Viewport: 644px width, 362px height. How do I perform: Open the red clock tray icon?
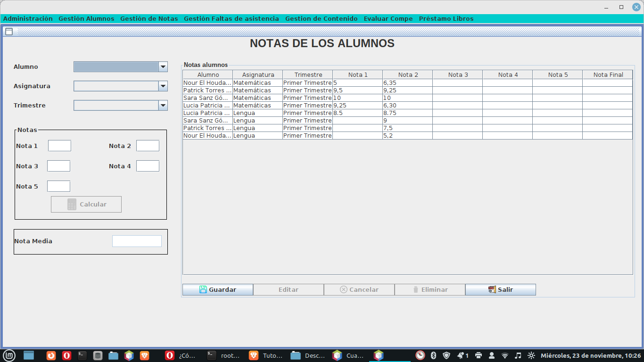click(420, 355)
